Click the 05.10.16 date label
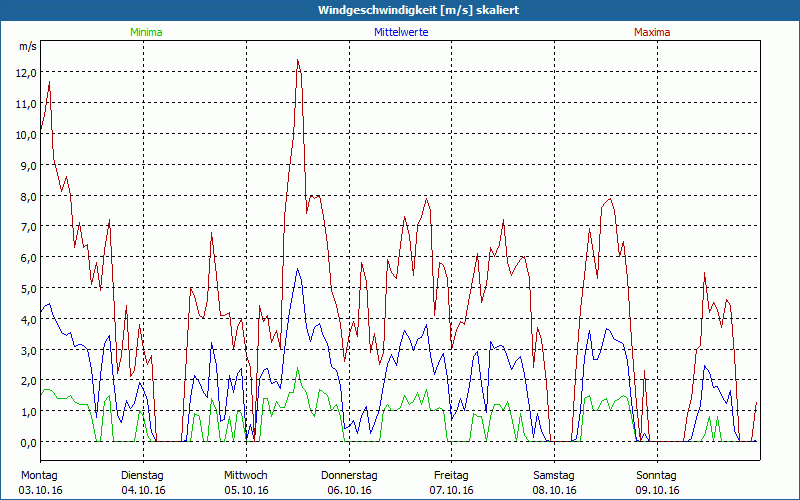The height and width of the screenshot is (500, 800). (x=246, y=490)
